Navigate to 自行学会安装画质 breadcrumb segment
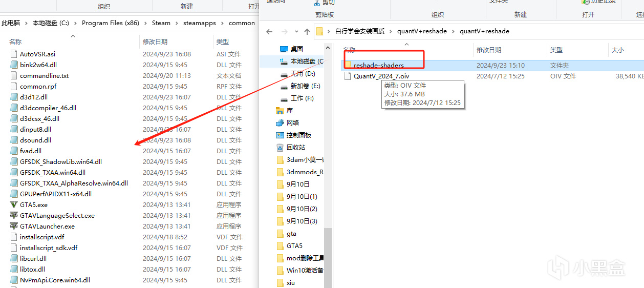 360,31
